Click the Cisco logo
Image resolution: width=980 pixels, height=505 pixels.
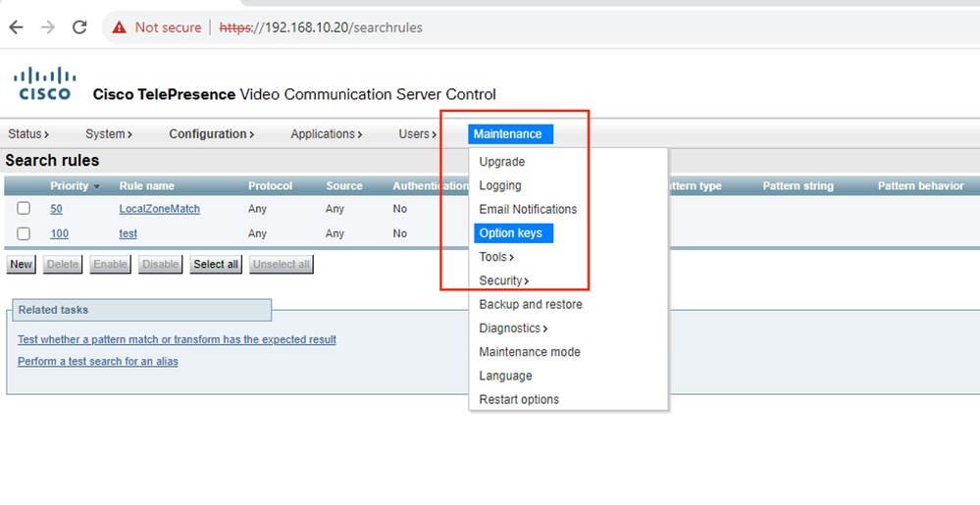click(x=44, y=83)
